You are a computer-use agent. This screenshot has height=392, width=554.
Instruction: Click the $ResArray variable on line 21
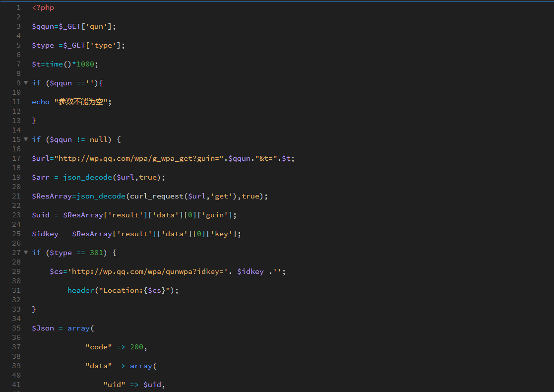point(52,196)
